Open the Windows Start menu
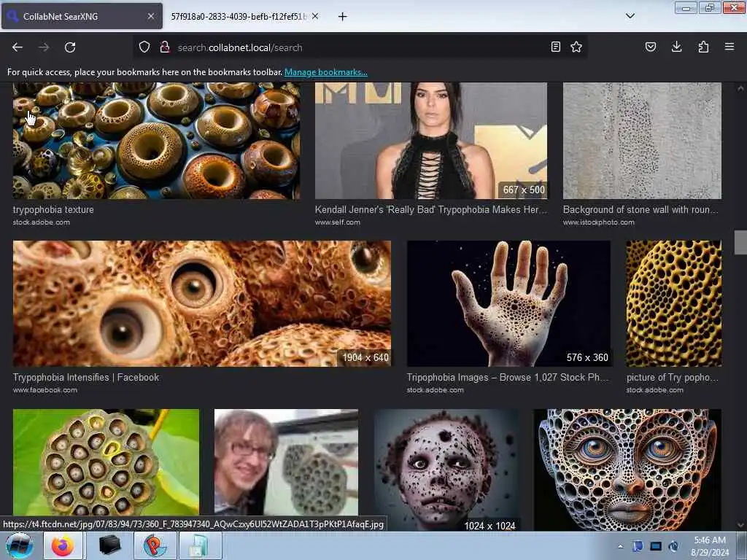This screenshot has height=560, width=747. (x=19, y=545)
